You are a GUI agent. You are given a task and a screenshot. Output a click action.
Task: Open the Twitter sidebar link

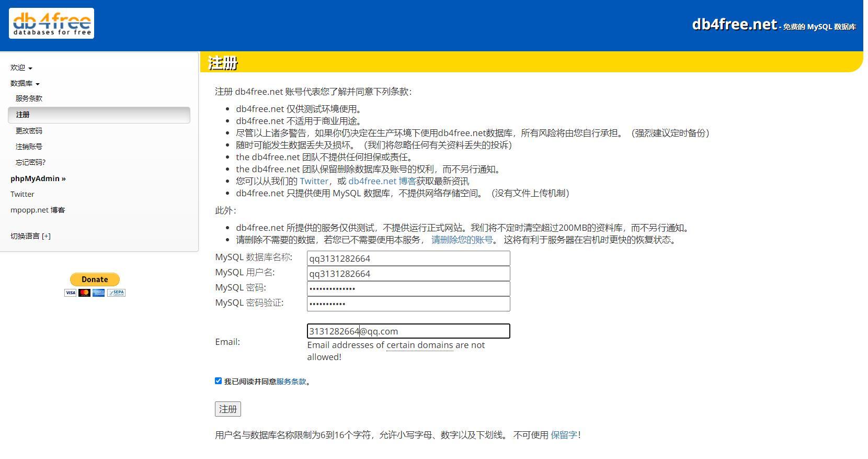(x=22, y=194)
